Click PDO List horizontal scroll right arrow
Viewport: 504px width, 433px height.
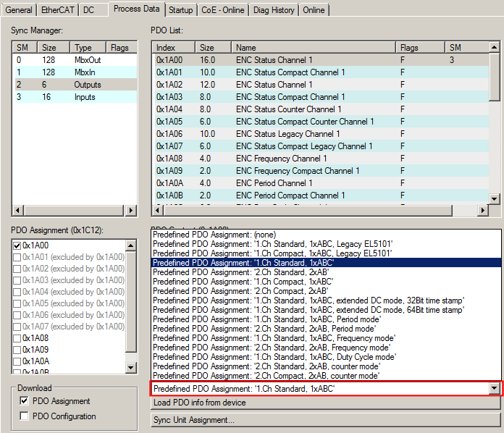(482, 210)
